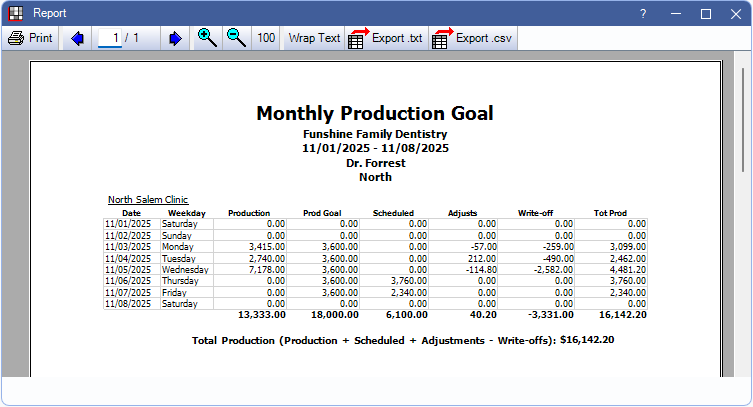Select the Prod Goal column header
This screenshot has height=407, width=753.
click(x=323, y=213)
